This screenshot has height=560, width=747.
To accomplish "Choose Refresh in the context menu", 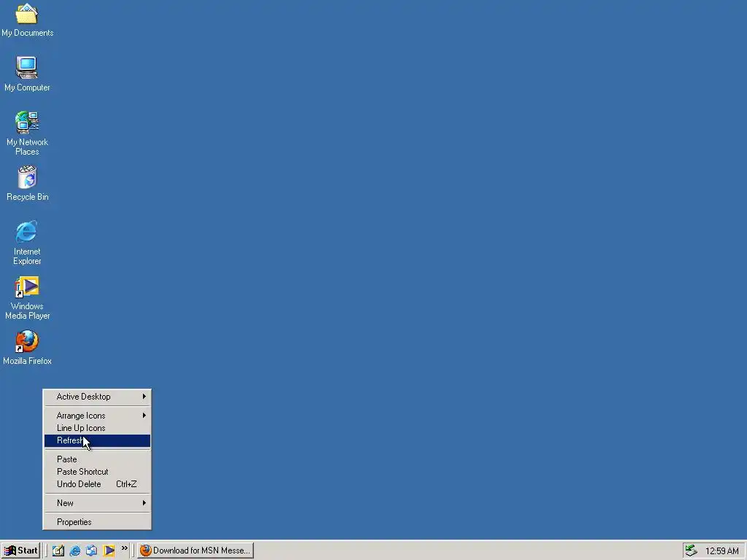I will coord(97,440).
